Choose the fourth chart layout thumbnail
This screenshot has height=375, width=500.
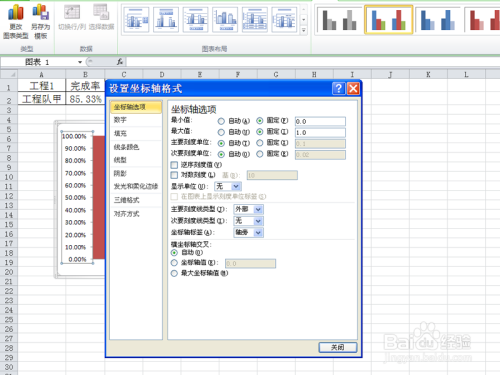pyautogui.click(x=225, y=20)
